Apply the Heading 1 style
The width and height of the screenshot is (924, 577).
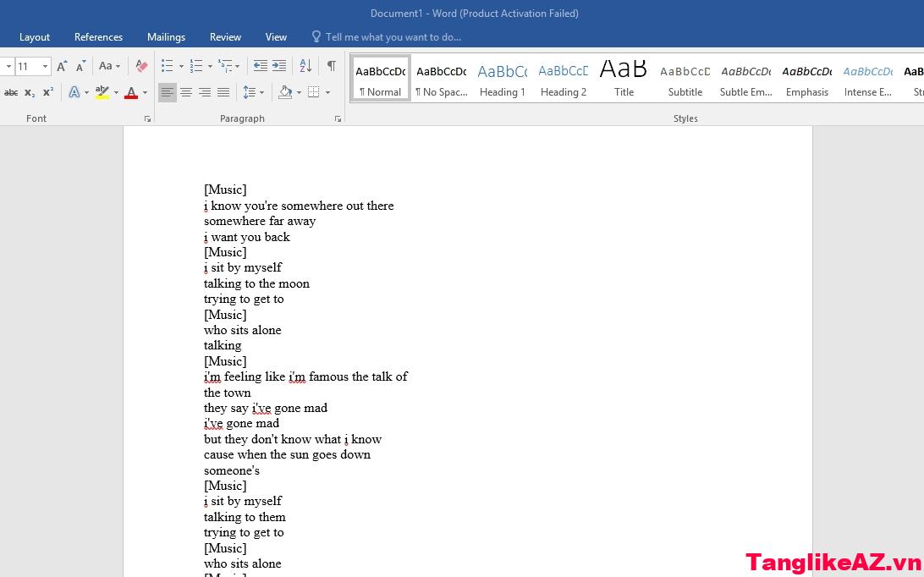[x=502, y=80]
